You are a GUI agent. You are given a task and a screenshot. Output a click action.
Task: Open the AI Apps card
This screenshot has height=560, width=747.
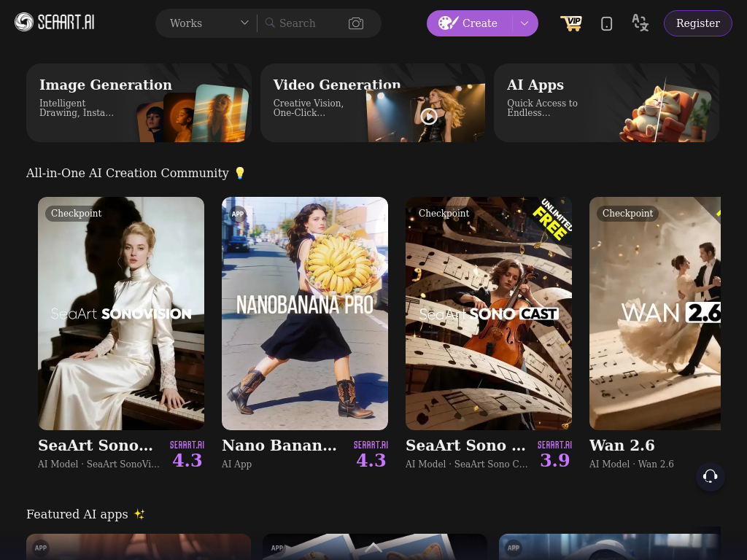[x=606, y=103]
